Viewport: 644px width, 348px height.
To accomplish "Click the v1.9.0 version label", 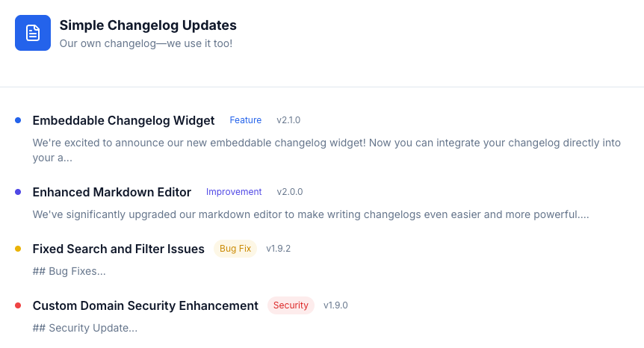I will (335, 305).
